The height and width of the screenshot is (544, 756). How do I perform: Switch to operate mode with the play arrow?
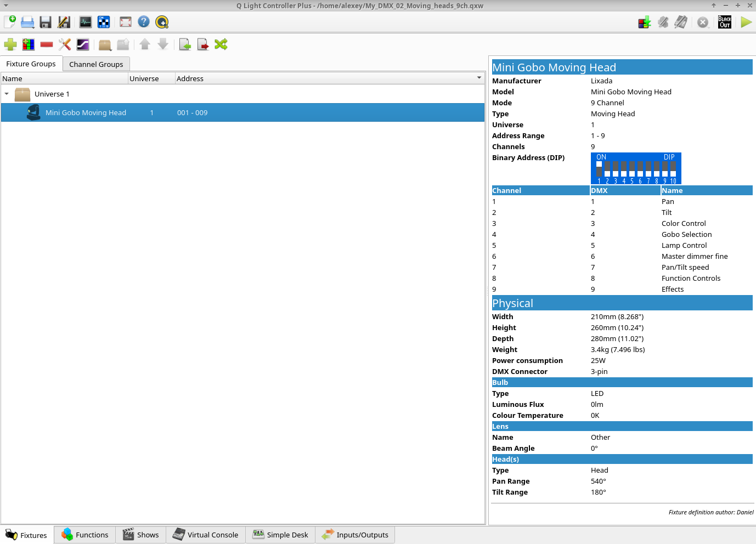point(746,22)
